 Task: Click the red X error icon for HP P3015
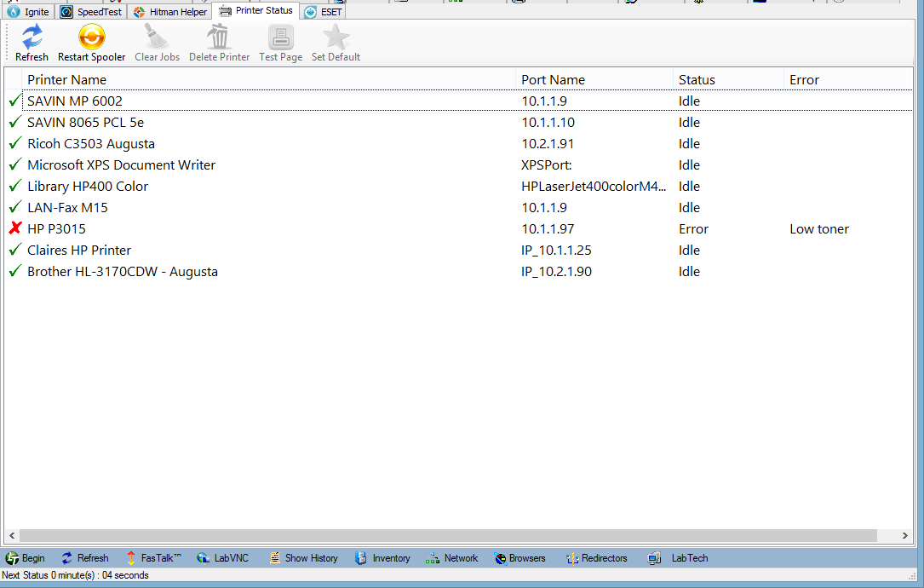pos(15,228)
